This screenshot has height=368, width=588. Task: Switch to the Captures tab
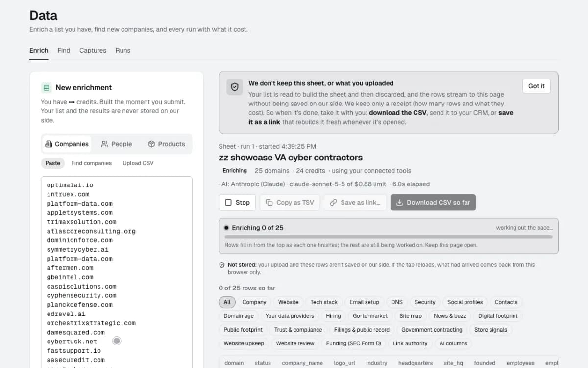pyautogui.click(x=93, y=50)
